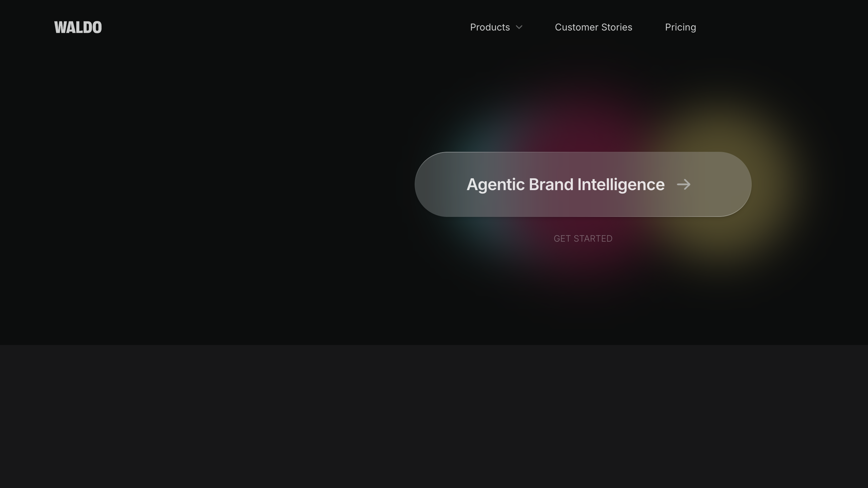868x488 pixels.
Task: Click the GET STARTED text
Action: click(583, 239)
